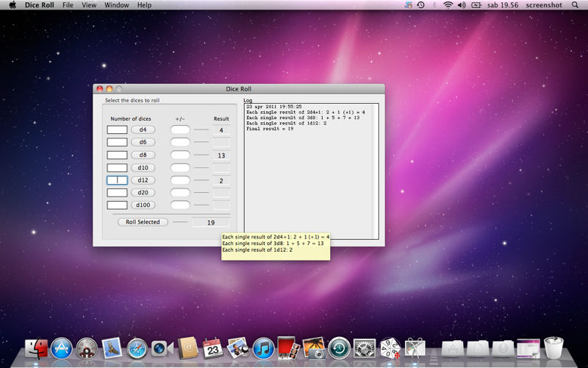Click the volume icon in menu bar
This screenshot has width=588, height=368.
(x=462, y=5)
